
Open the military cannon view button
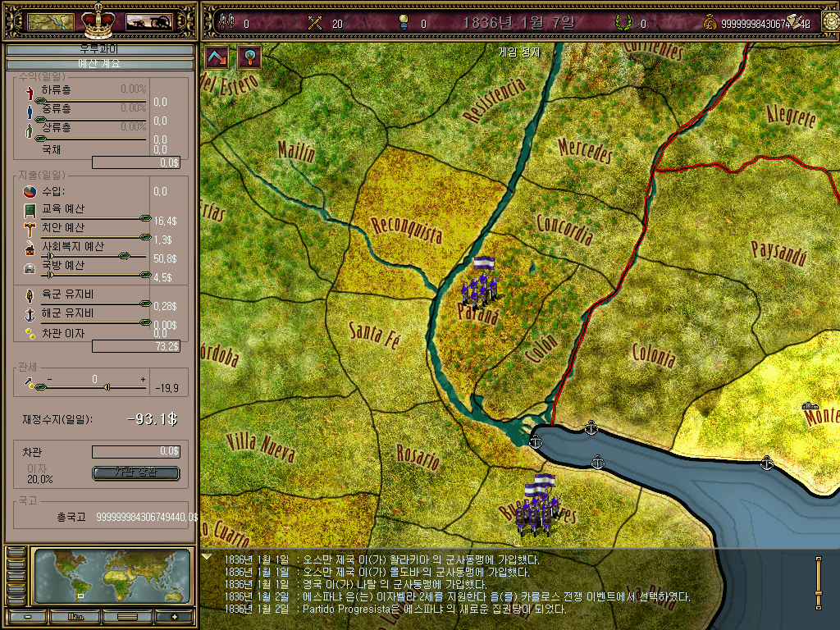coord(149,22)
